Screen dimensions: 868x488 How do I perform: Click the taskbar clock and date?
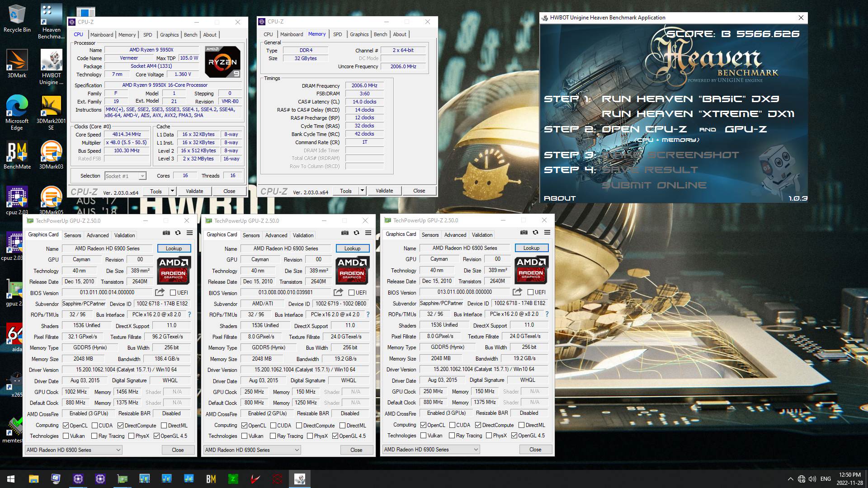849,479
